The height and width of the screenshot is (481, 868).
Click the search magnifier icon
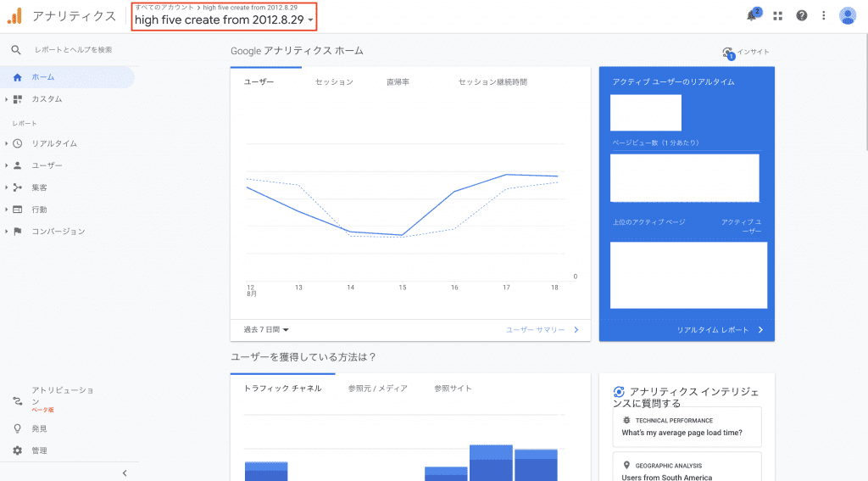[16, 50]
